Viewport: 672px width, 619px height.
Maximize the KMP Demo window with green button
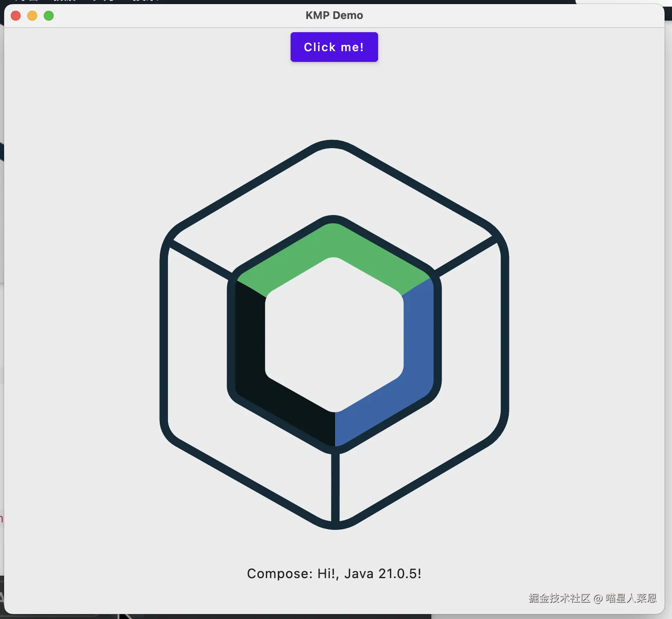[x=49, y=16]
